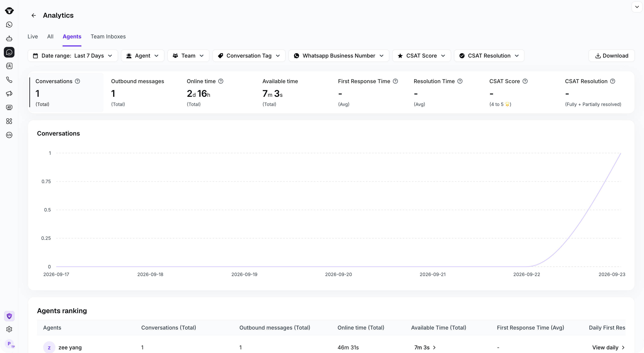Open the code developer icon in the sidebar
644x353 pixels.
point(9,135)
